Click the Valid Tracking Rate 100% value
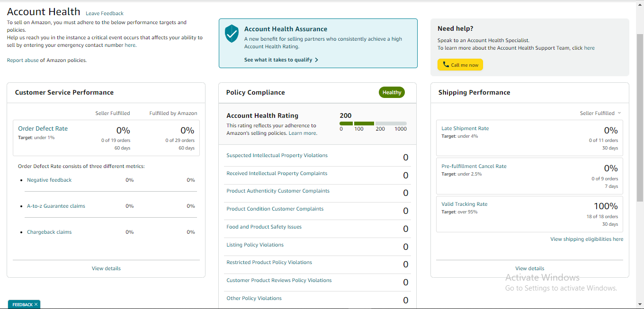This screenshot has width=644, height=309. [x=606, y=206]
